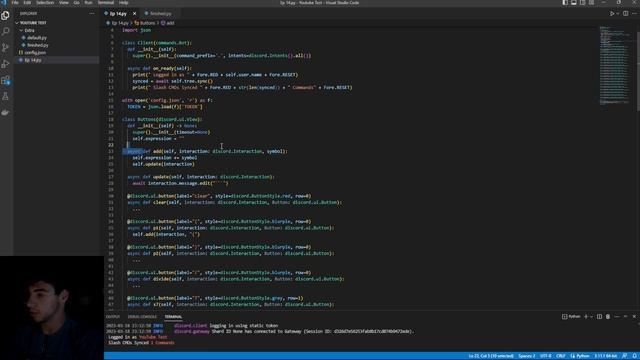640x360 pixels.
Task: Click the code minimap preview
Action: pyautogui.click(x=614, y=65)
